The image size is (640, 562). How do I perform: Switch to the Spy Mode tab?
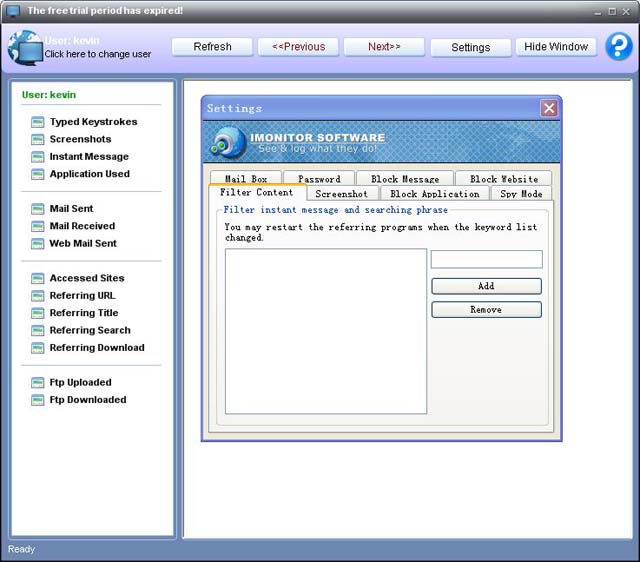(521, 193)
